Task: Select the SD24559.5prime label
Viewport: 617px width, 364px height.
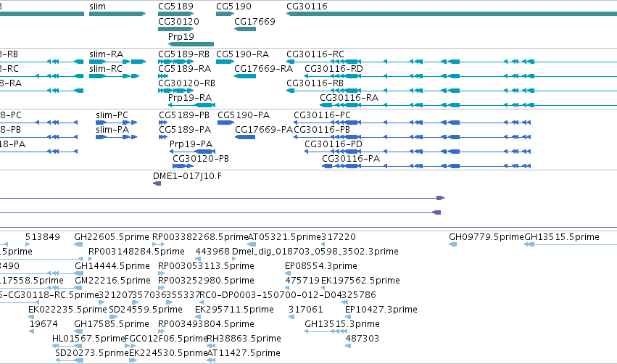Action: (146, 310)
